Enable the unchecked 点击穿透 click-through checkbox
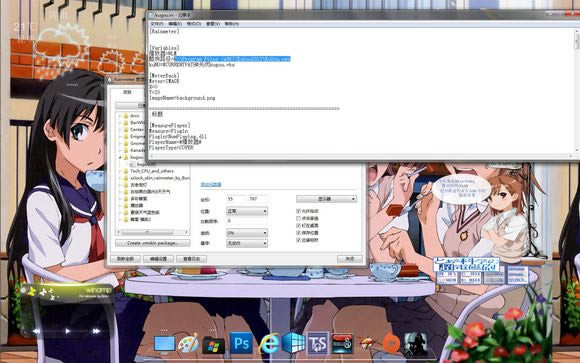Viewport: 580px width, 363px height. 299,218
